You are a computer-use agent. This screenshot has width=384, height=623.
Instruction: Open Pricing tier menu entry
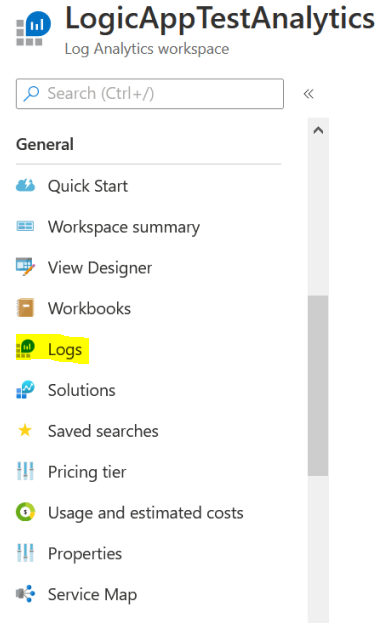(x=87, y=472)
